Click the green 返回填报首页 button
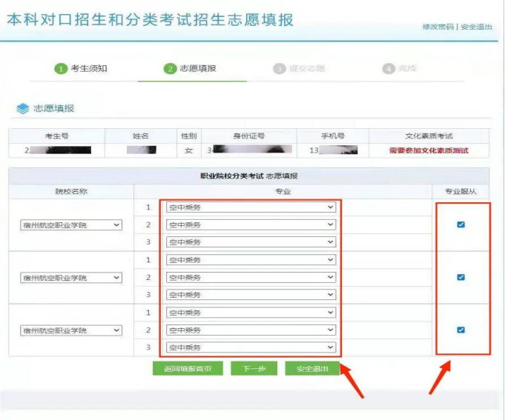 coord(188,368)
